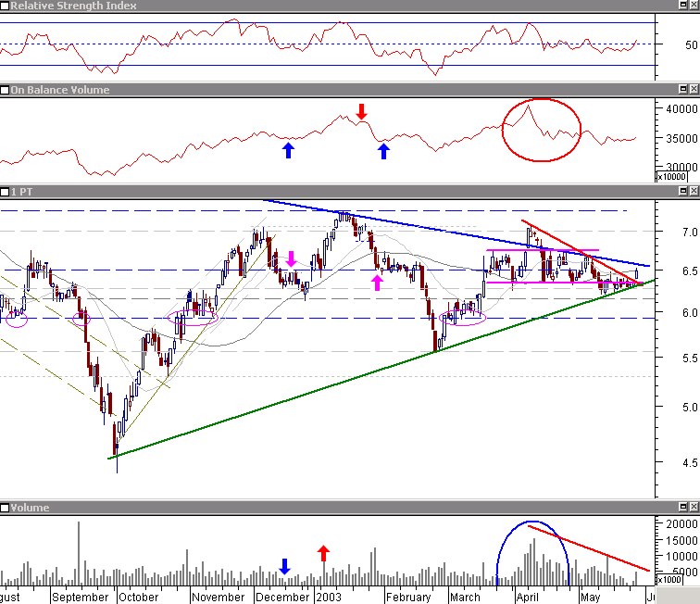700x604 pixels.
Task: Click December on the date axis
Action: pyautogui.click(x=282, y=598)
